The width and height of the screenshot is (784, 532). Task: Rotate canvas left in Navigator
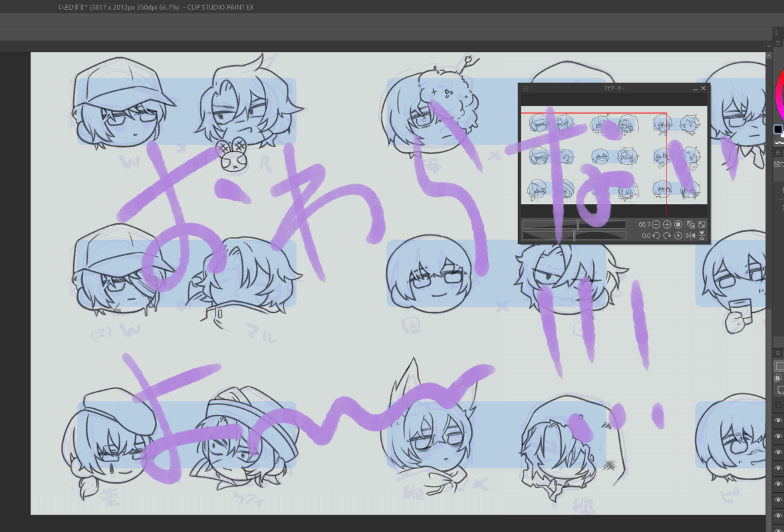coord(656,236)
